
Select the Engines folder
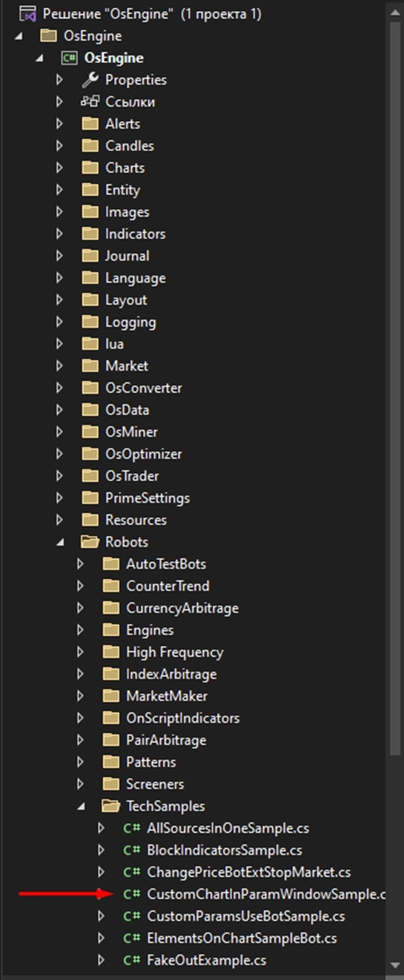tap(150, 630)
